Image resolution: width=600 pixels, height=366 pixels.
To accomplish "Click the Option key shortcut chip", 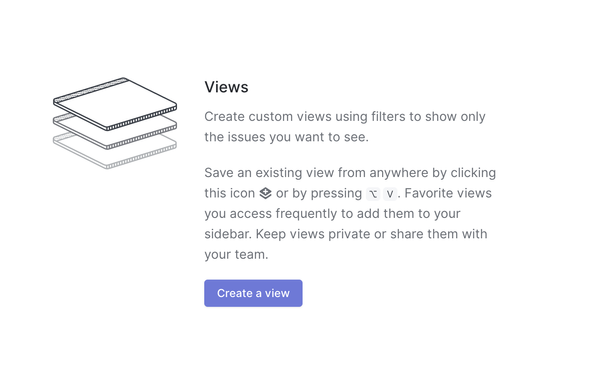I will click(373, 193).
